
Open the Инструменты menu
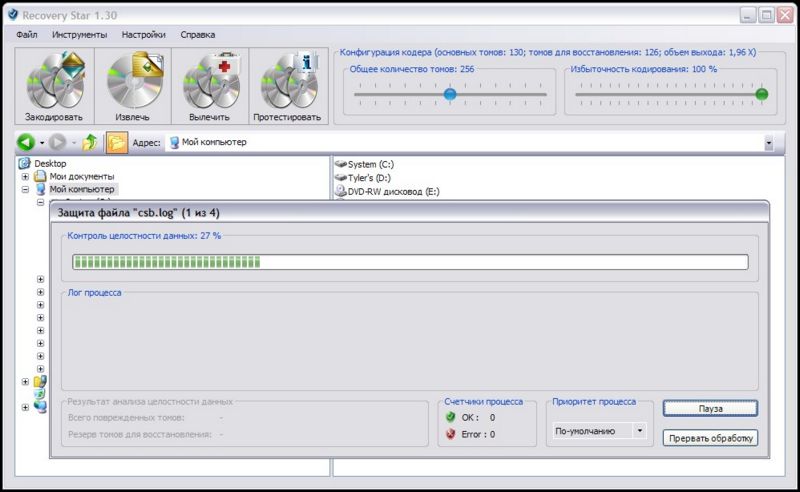coord(80,35)
